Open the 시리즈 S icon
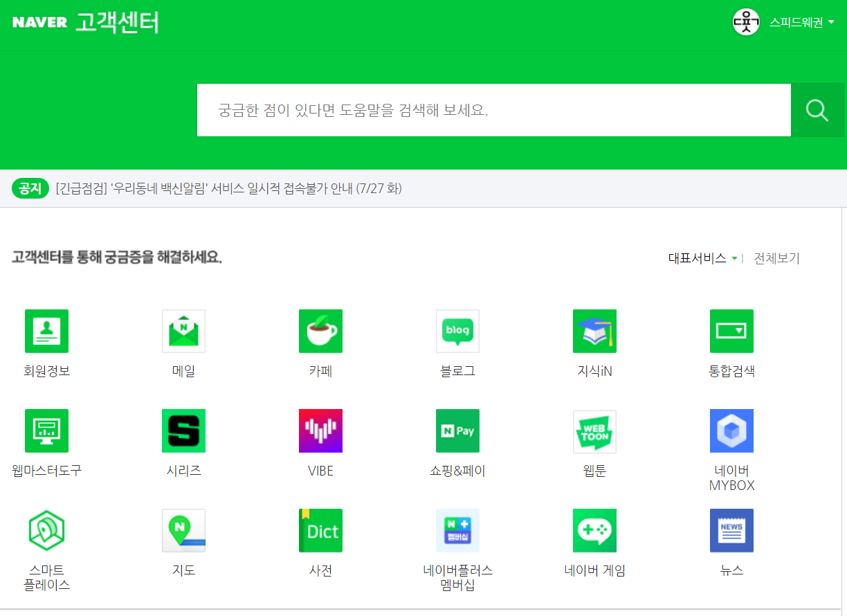Viewport: 847px width, 616px height. [183, 431]
